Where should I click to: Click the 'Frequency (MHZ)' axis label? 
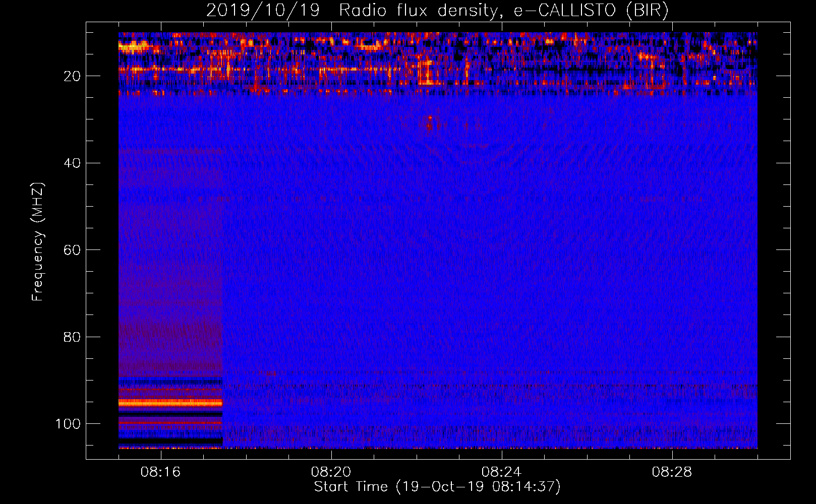coord(38,242)
